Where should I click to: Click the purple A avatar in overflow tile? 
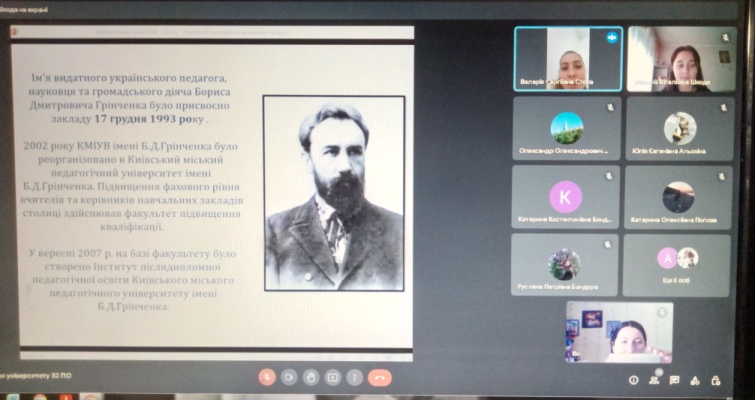coord(667,258)
